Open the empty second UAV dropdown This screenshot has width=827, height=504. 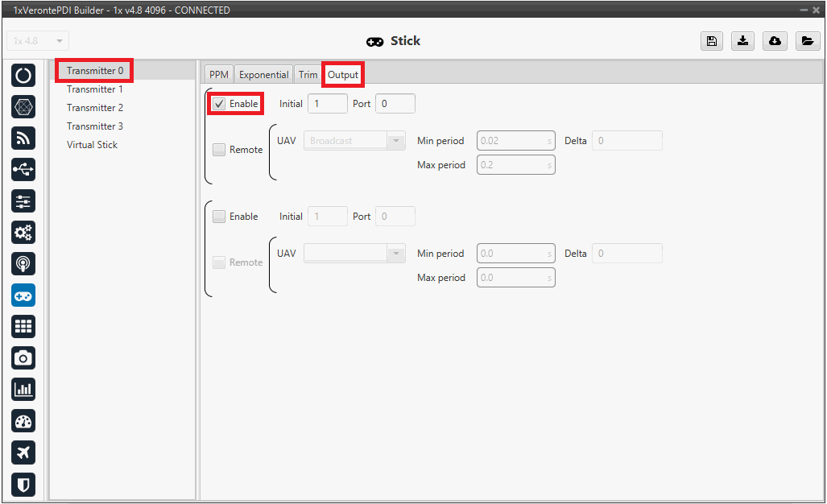[354, 254]
